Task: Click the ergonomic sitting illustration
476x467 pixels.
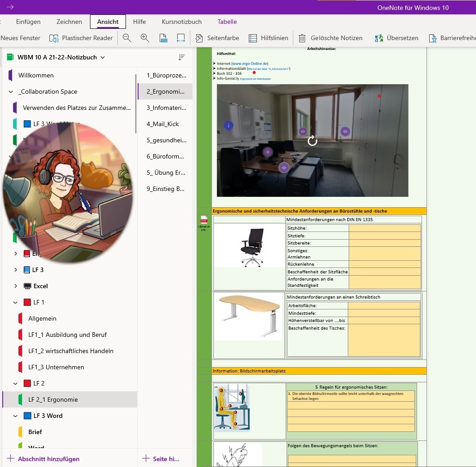Action: point(232,408)
